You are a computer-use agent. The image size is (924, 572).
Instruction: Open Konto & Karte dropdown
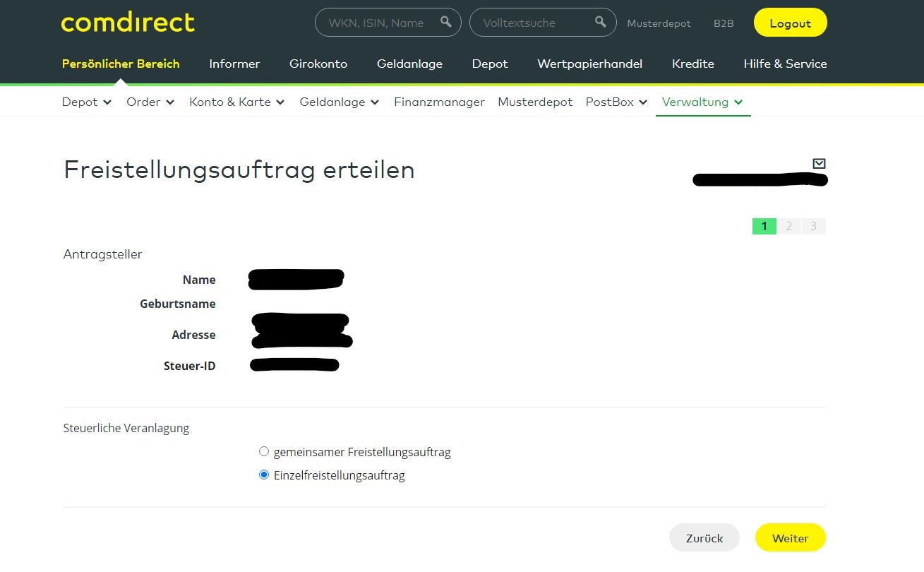236,102
